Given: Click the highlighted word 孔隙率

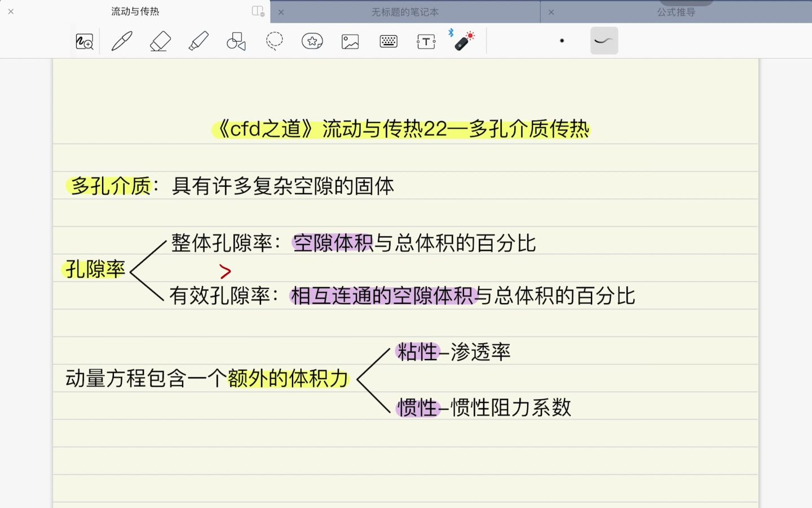Looking at the screenshot, I should pyautogui.click(x=95, y=269).
